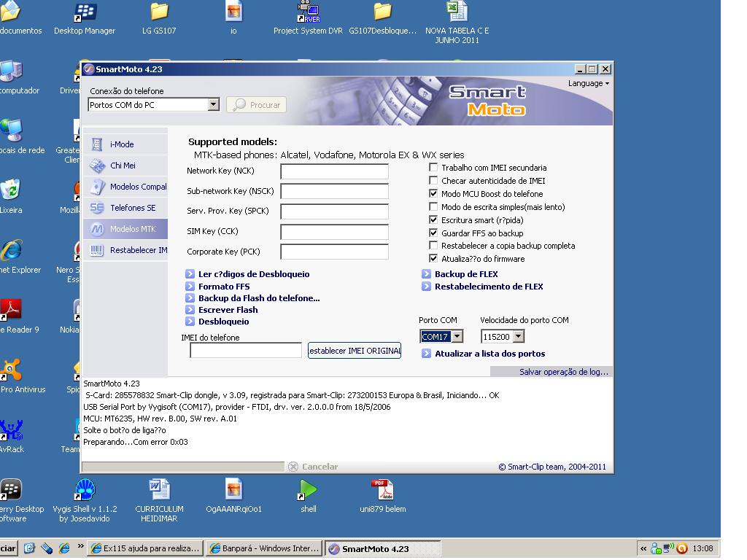Open Modelos Compal sidebar icon
The height and width of the screenshot is (560, 747).
coord(97,187)
